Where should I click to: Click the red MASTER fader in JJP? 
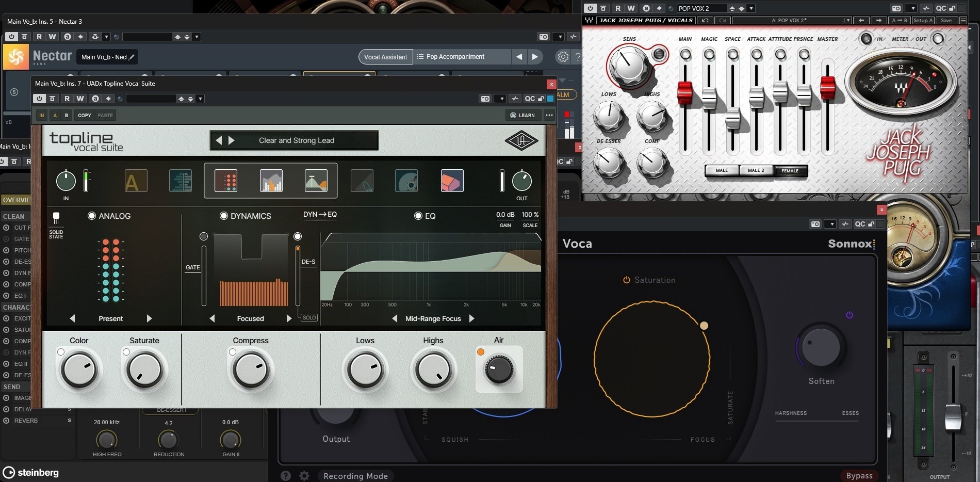tap(827, 87)
